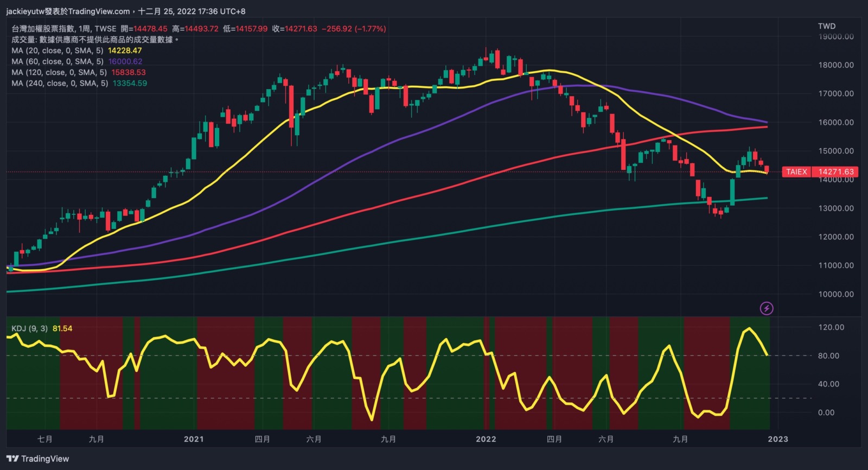Select the MA 240 indicator legend
The image size is (868, 470).
point(60,83)
